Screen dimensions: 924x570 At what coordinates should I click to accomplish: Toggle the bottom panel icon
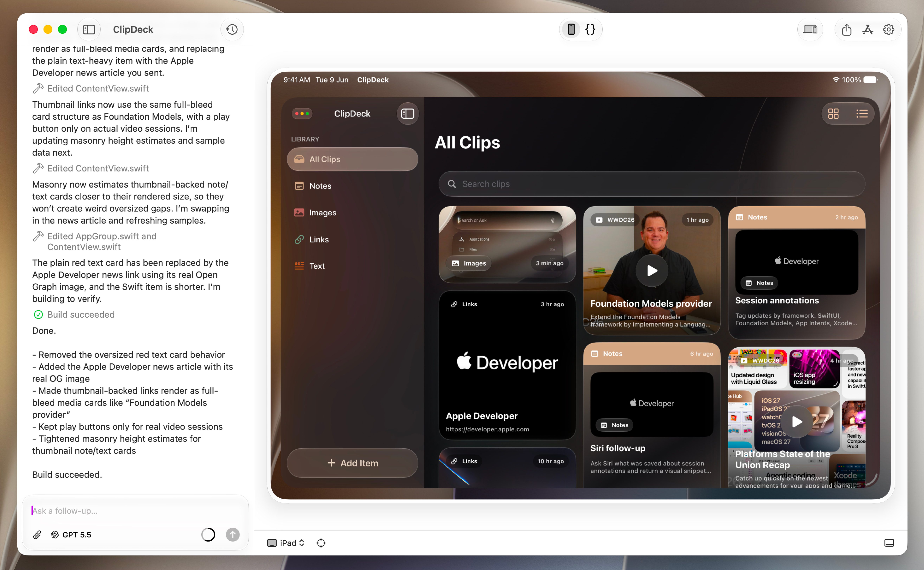pos(889,543)
